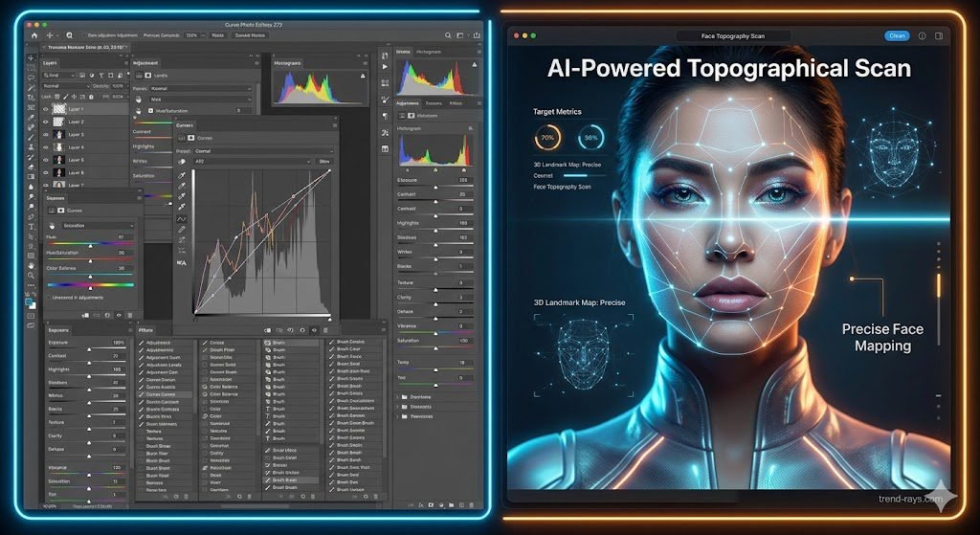980x535 pixels.
Task: Click the button right of the Curves channel dropdown
Action: click(x=324, y=161)
